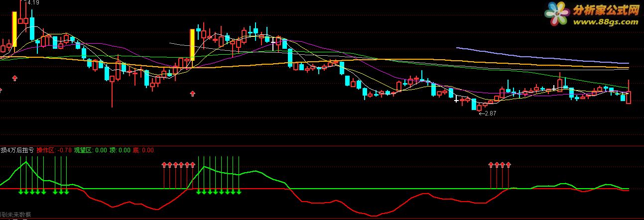Select the candle marked with 2.87 low
This screenshot has width=644, height=220.
479,107
